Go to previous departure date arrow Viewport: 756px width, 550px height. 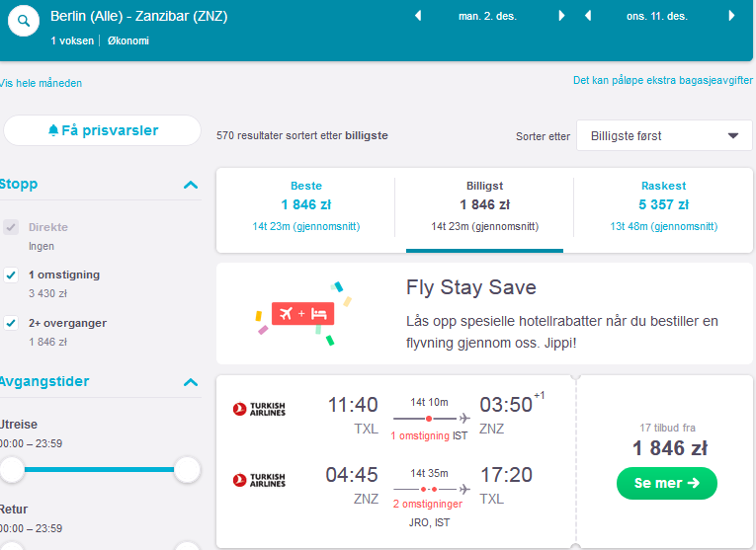coord(418,16)
